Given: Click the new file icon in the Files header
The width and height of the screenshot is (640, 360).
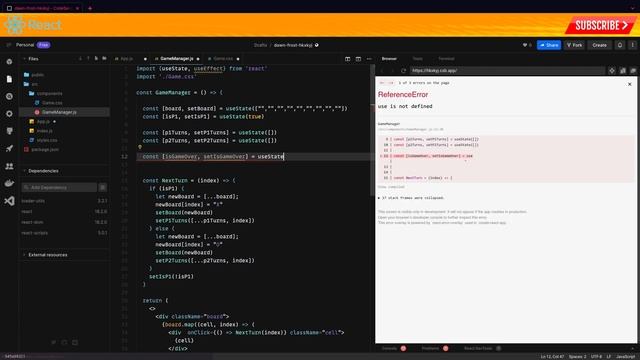Looking at the screenshot, I should [96, 59].
